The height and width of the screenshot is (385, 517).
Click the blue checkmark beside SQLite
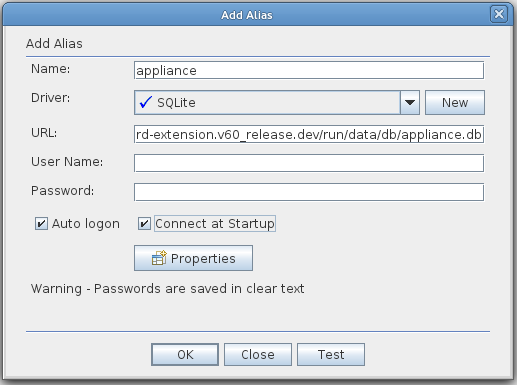[146, 102]
